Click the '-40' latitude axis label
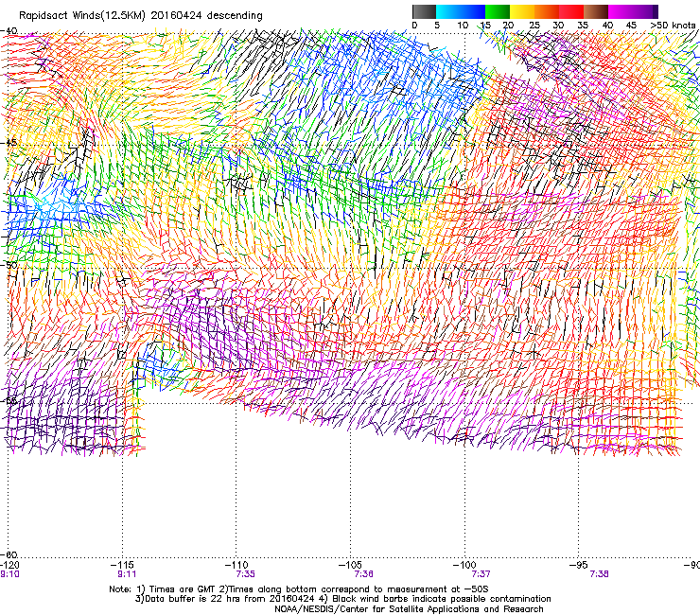The image size is (700, 615). [x=9, y=31]
